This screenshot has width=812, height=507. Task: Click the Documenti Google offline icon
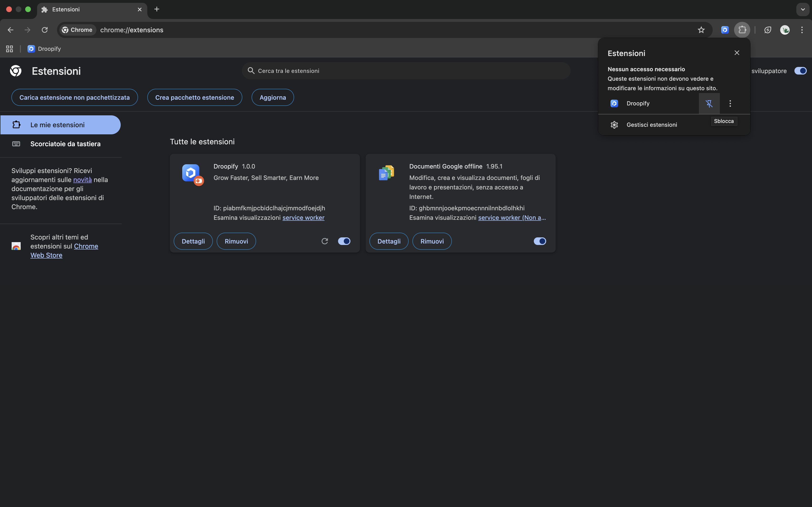pos(386,173)
